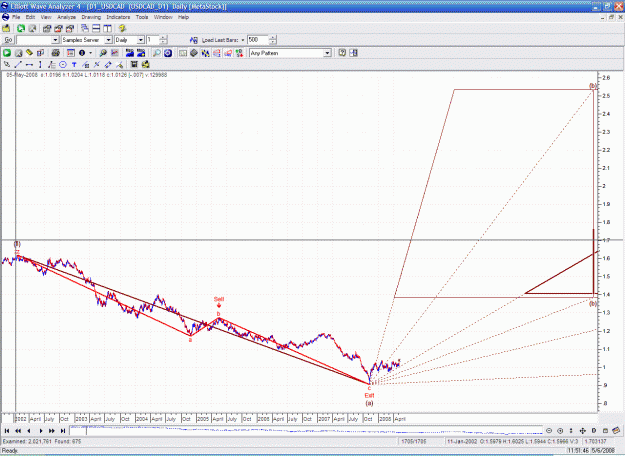
Task: Click the fast rewind button
Action: click(18, 430)
